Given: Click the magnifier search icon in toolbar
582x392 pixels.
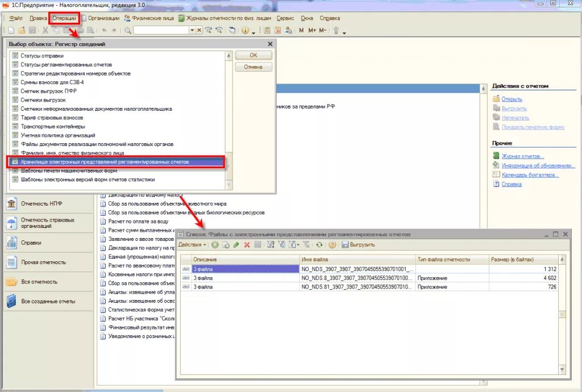Looking at the screenshot, I should pos(128,31).
